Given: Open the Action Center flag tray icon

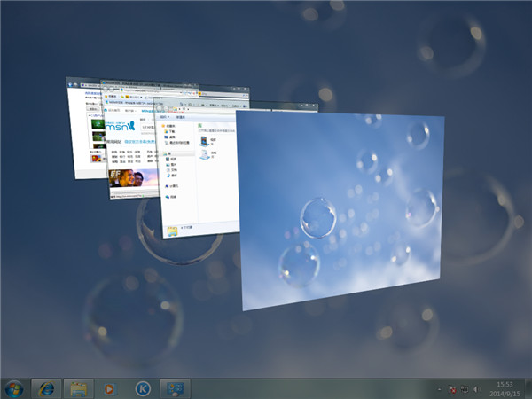Looking at the screenshot, I should tap(452, 388).
